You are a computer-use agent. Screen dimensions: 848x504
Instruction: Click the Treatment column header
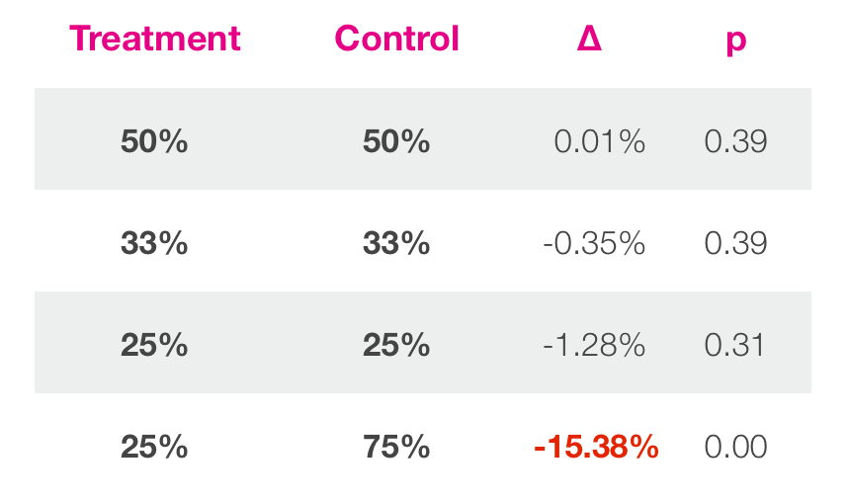[155, 39]
